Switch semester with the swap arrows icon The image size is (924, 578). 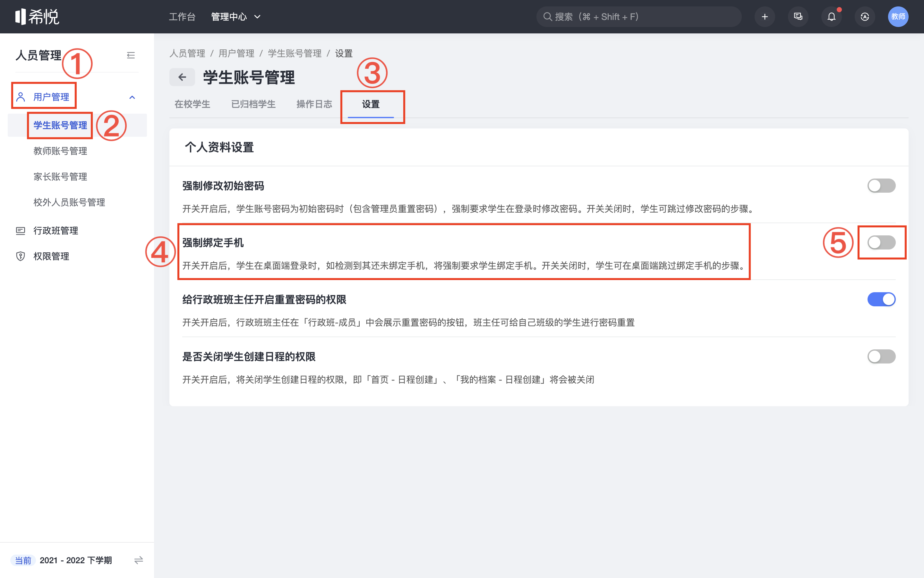139,560
